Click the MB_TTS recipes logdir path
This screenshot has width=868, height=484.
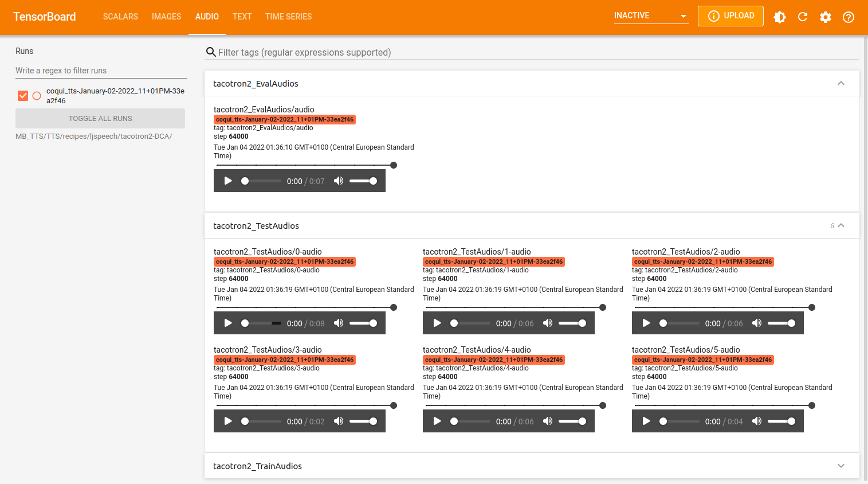(x=94, y=136)
